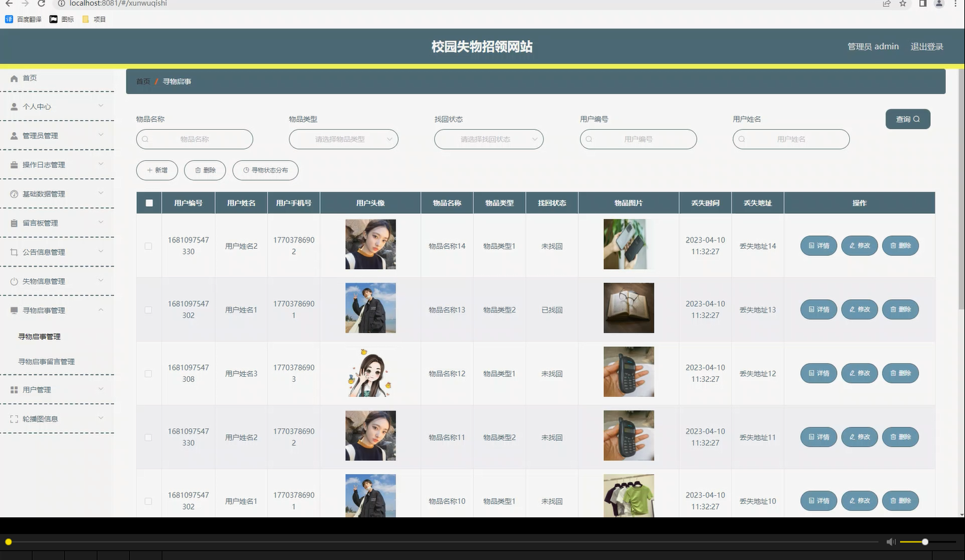Focus the 物品名称 input field
The height and width of the screenshot is (560, 965).
click(195, 139)
